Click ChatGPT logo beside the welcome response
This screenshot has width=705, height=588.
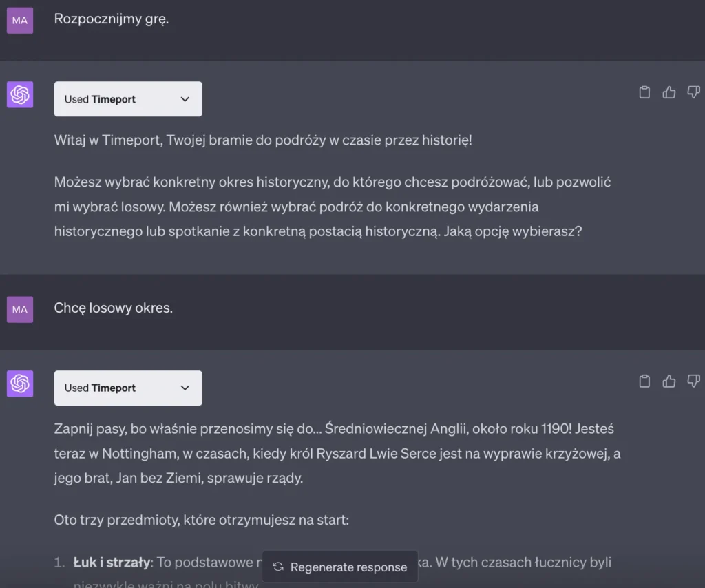click(20, 94)
